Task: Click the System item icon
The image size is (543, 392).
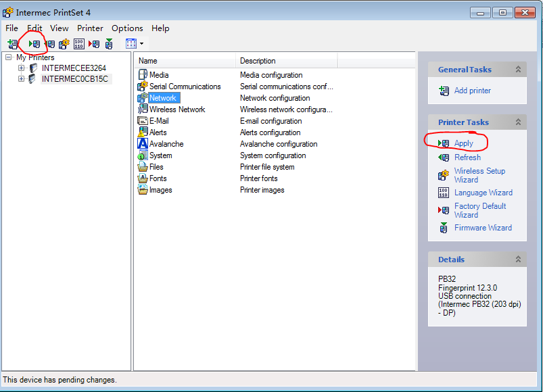Action: tap(143, 155)
